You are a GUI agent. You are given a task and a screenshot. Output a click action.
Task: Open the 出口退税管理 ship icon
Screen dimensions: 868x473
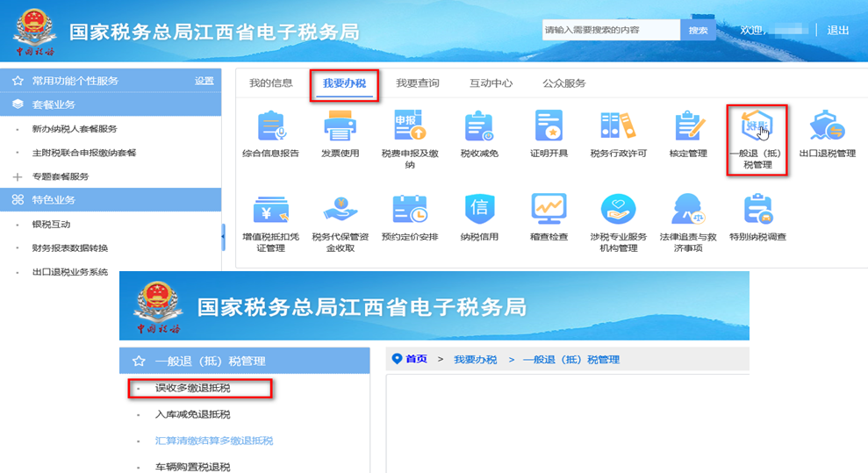827,128
